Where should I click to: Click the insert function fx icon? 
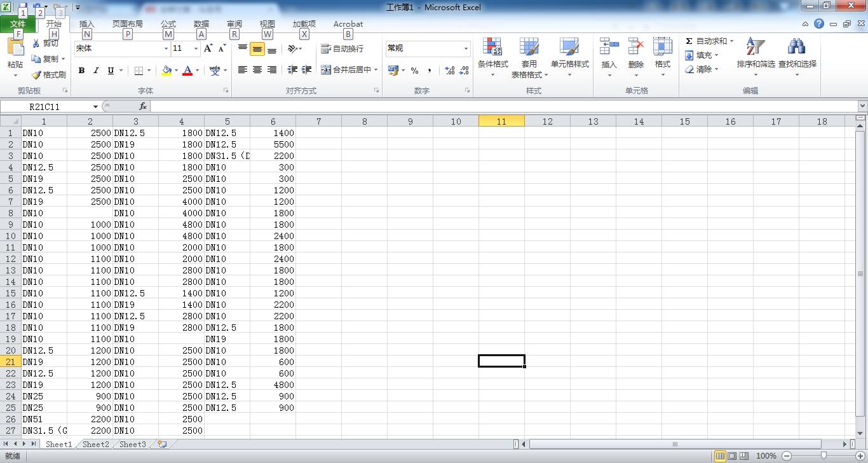143,106
